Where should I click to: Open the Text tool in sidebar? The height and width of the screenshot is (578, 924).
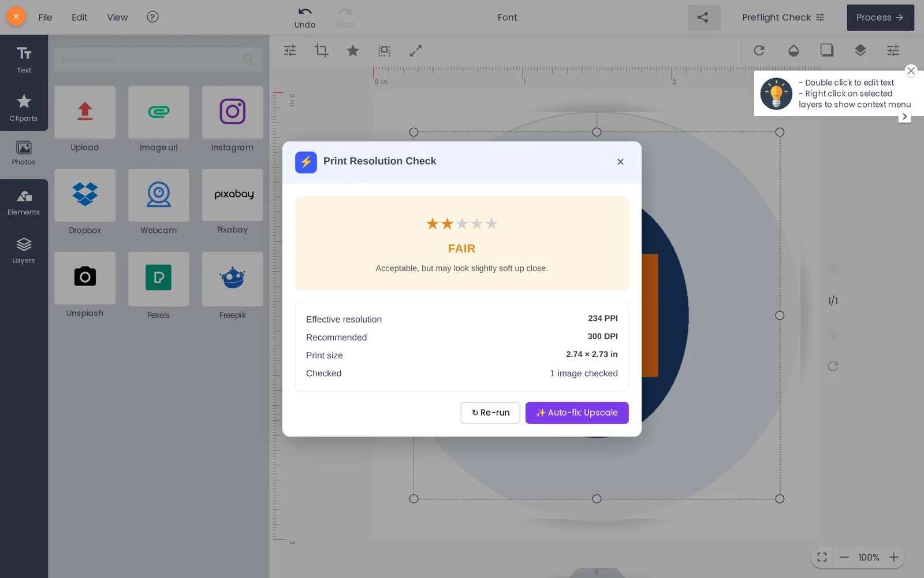pos(24,60)
